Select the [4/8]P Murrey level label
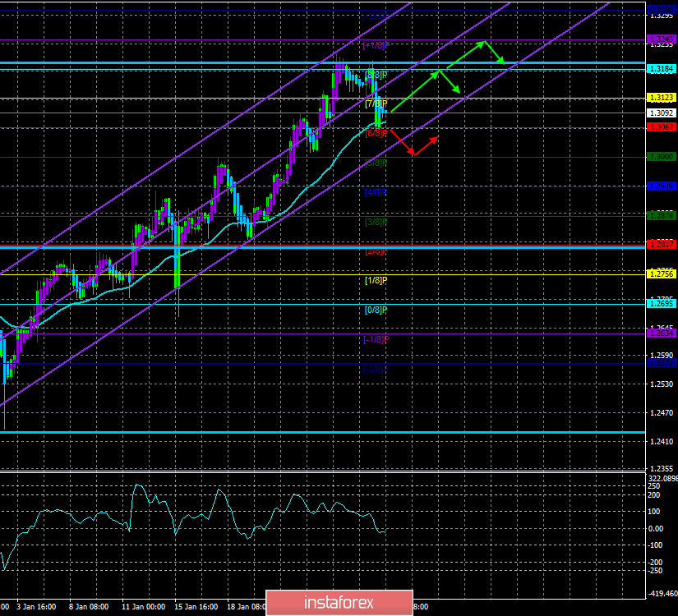This screenshot has width=678, height=616. tap(376, 192)
